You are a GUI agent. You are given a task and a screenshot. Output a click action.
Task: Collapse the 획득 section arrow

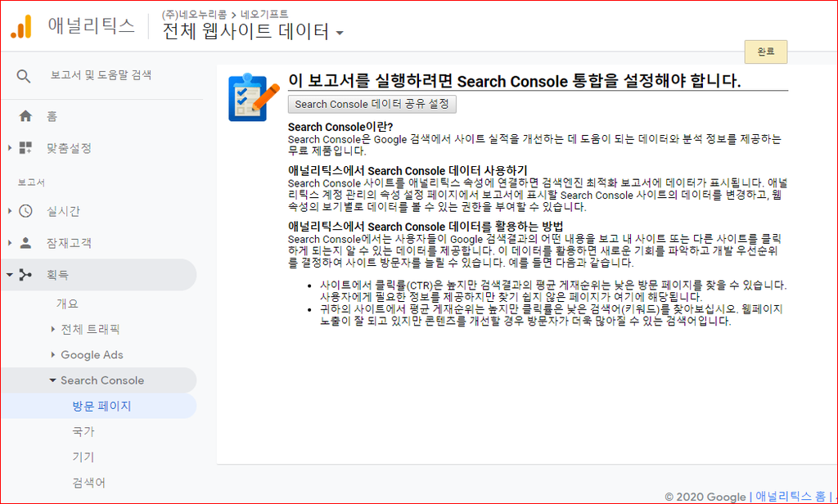[x=10, y=275]
